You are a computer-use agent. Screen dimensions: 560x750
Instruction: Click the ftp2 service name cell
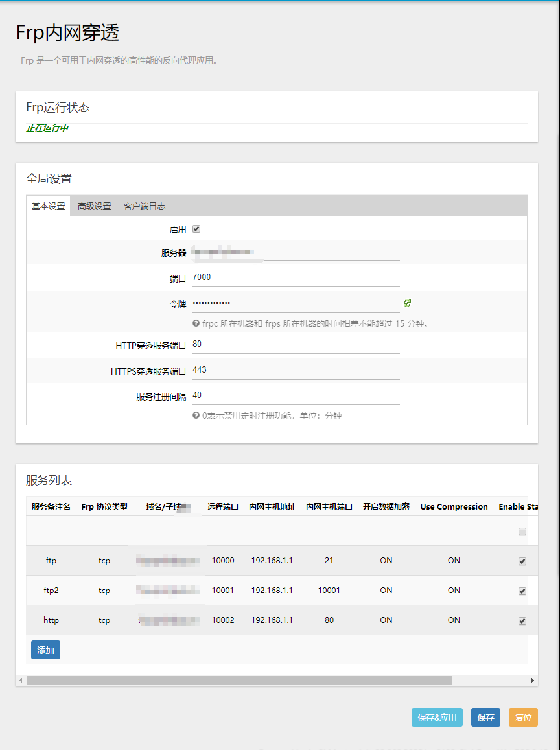click(51, 591)
